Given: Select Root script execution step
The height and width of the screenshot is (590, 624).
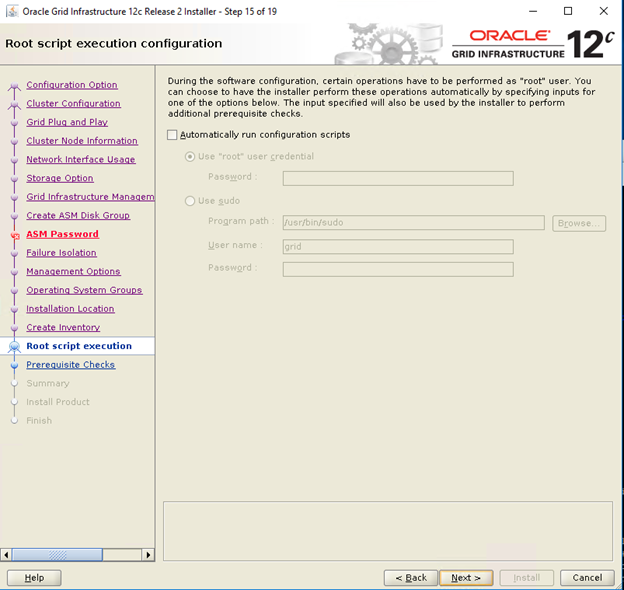Looking at the screenshot, I should click(x=79, y=346).
